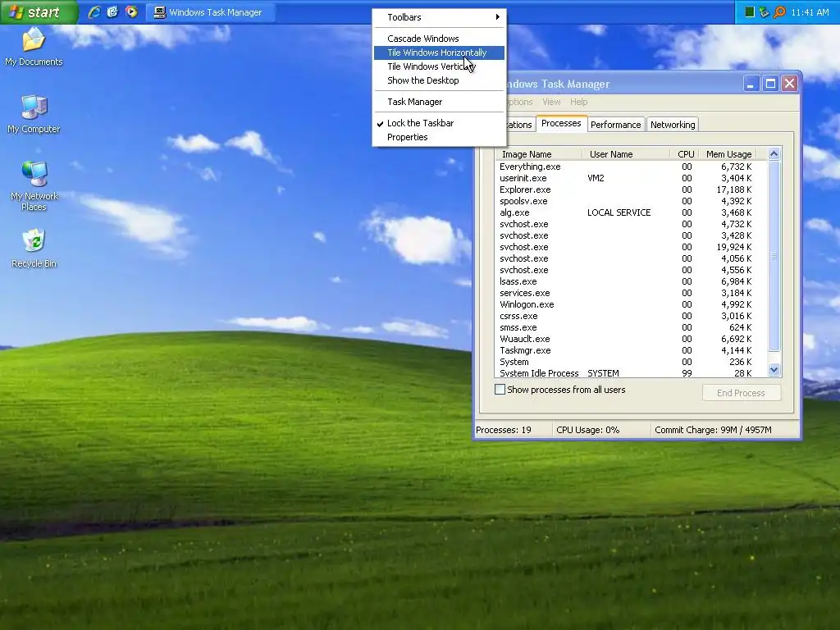Click the system clock showing 11:41 AM
Viewport: 840px width, 630px height.
[810, 12]
